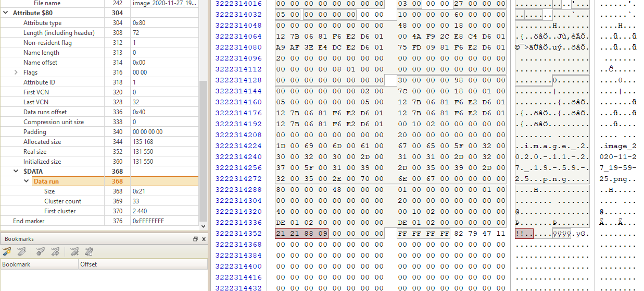Viewport: 644px width, 291px height.
Task: Click the Real size value 131 550
Action: click(x=143, y=152)
